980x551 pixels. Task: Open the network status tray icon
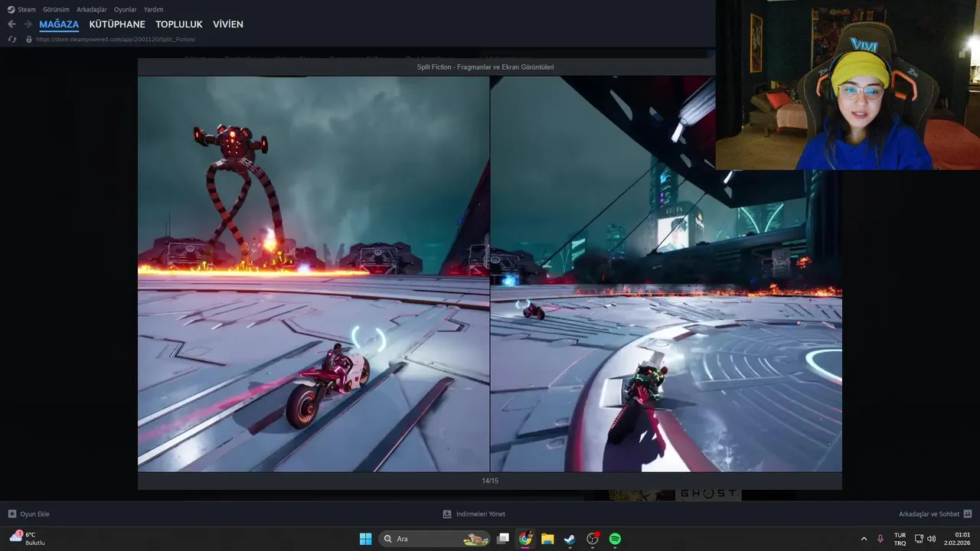[x=920, y=539]
